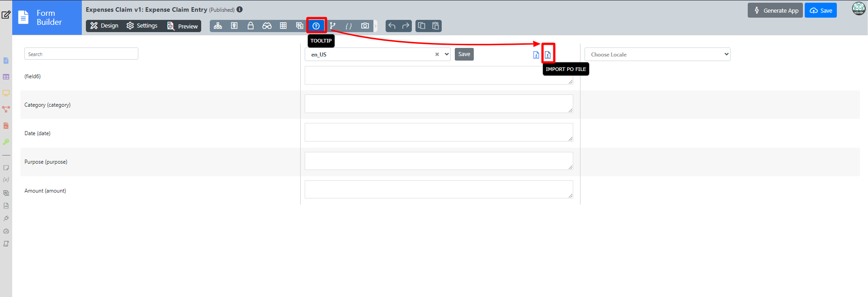Viewport: 868px width, 297px height.
Task: Switch to the Design tab
Action: pyautogui.click(x=104, y=26)
